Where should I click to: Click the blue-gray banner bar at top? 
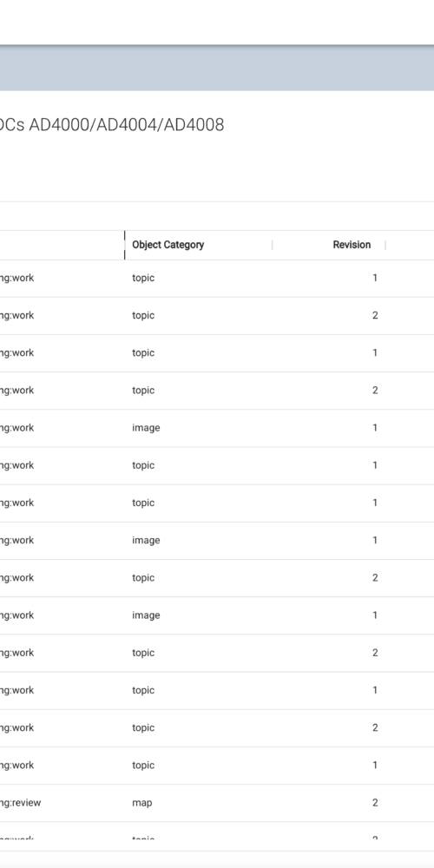click(x=217, y=68)
